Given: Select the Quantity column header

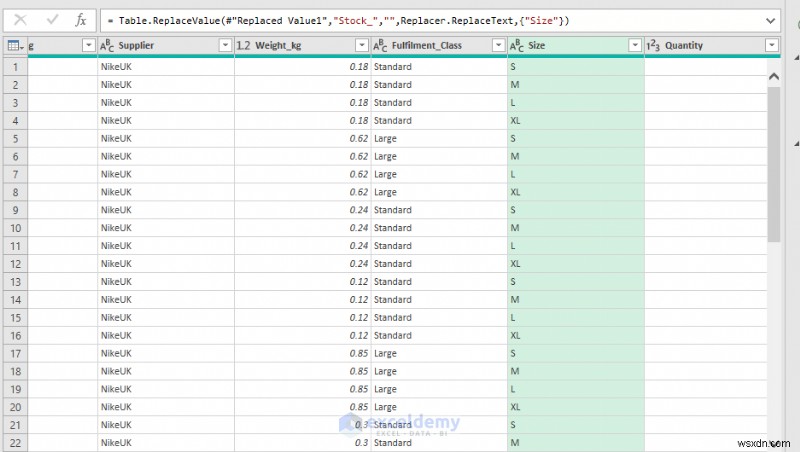Looking at the screenshot, I should pos(713,45).
